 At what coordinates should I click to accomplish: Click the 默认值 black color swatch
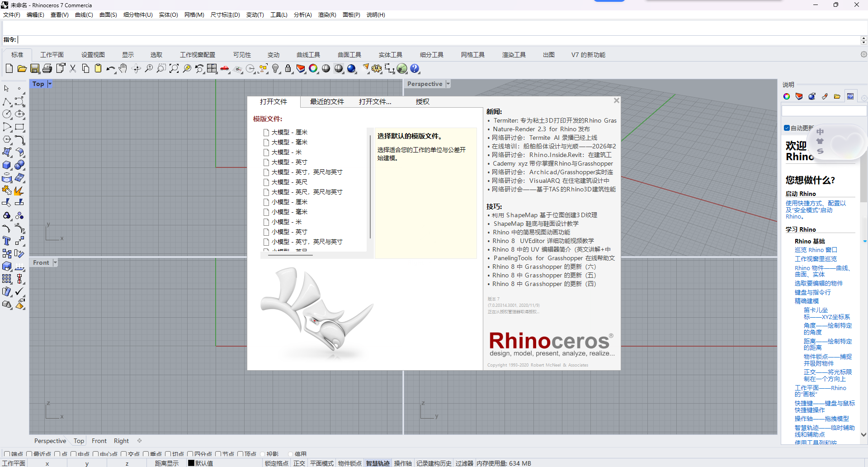coord(192,463)
